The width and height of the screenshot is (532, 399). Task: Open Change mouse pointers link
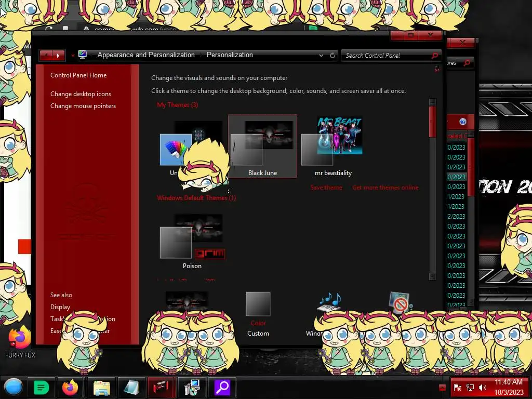click(x=83, y=106)
